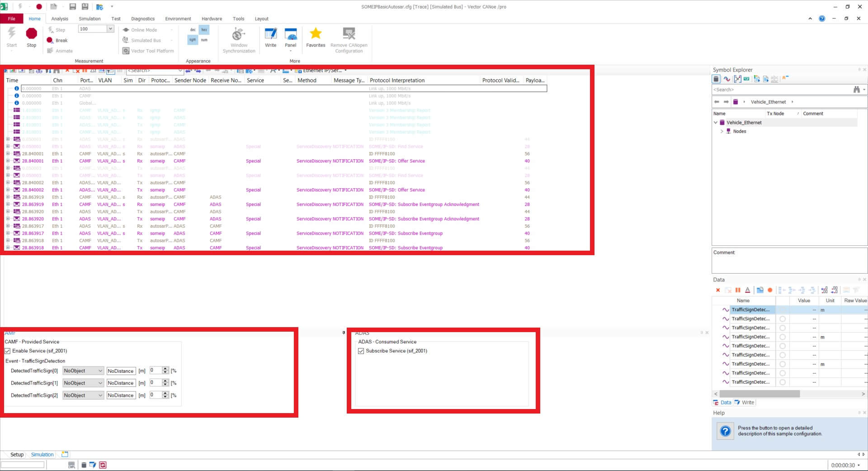Collapse the Vehicle_Ethernet tree node

point(716,123)
